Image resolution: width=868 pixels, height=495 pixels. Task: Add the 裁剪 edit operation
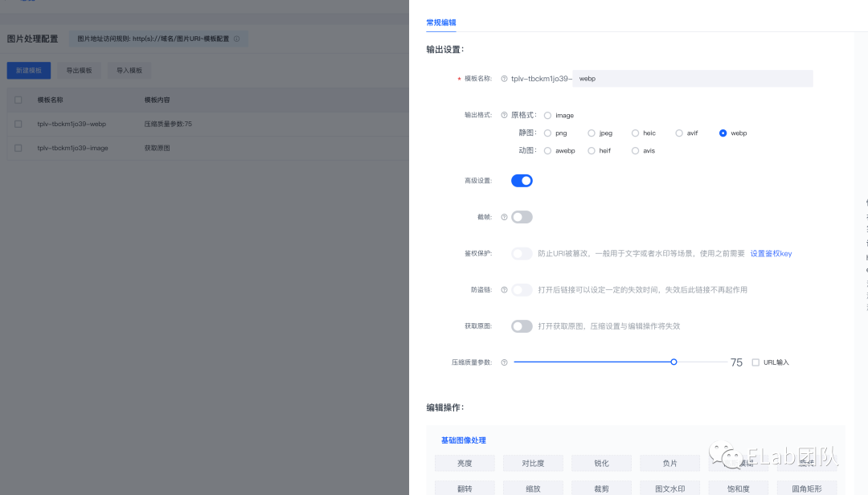coord(602,489)
